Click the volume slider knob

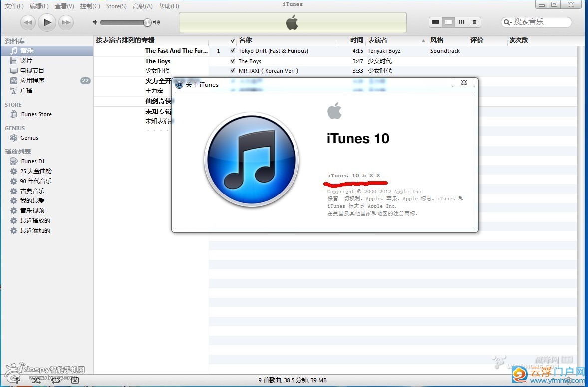[x=147, y=22]
